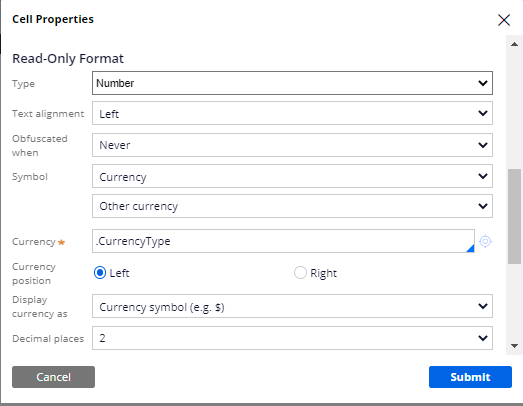Click the scrollbar down arrow
Viewport: 523px width, 406px height.
point(514,346)
